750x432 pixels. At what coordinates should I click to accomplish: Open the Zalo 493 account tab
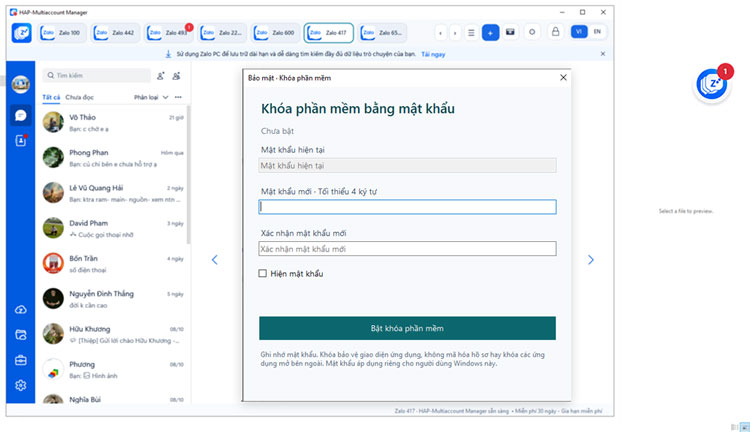(169, 33)
